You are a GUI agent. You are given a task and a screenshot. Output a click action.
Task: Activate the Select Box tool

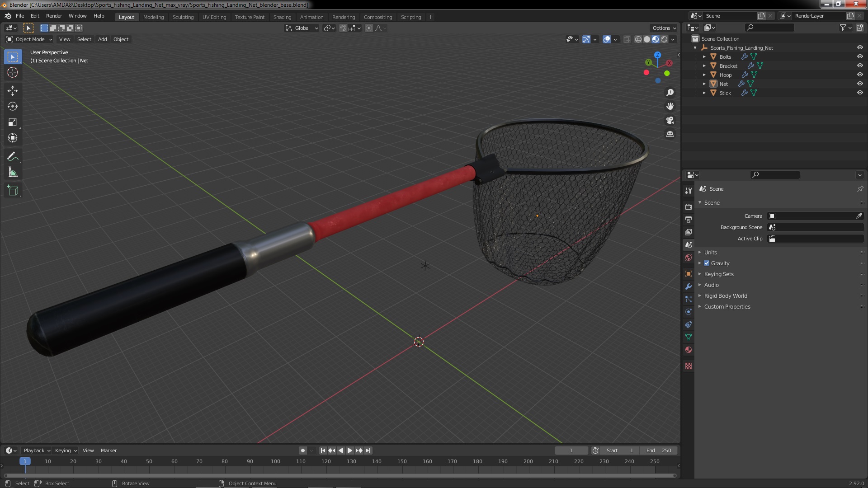(13, 56)
